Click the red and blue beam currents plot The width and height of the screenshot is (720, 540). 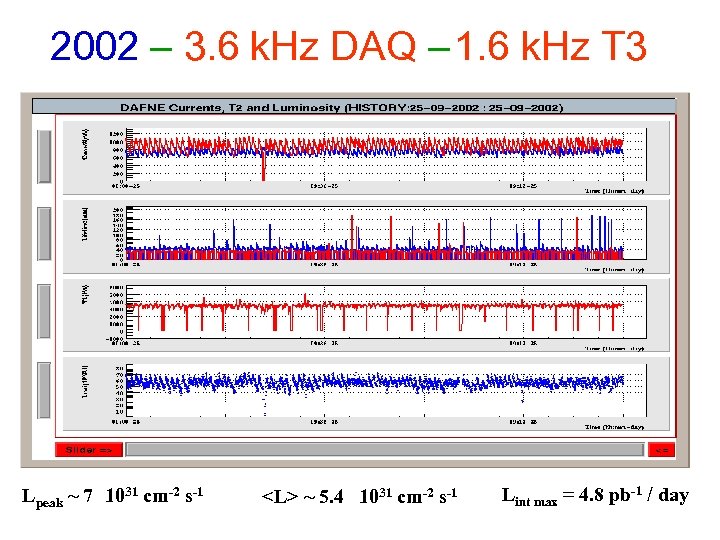click(386, 155)
